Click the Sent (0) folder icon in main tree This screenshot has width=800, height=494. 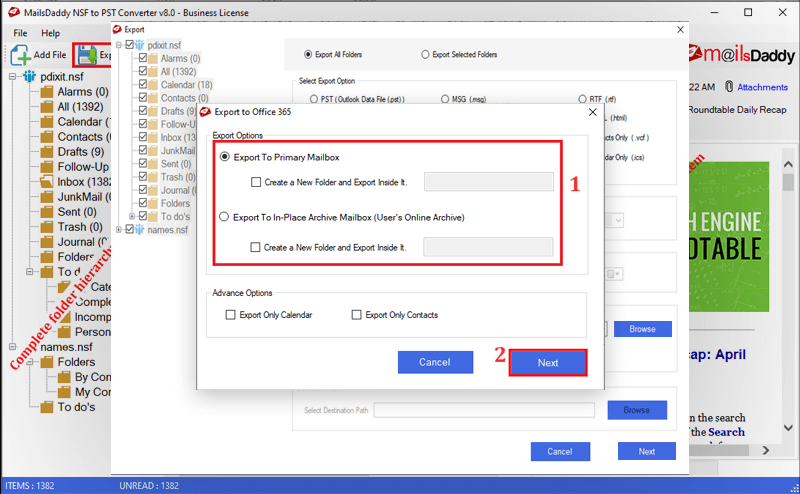pos(47,212)
